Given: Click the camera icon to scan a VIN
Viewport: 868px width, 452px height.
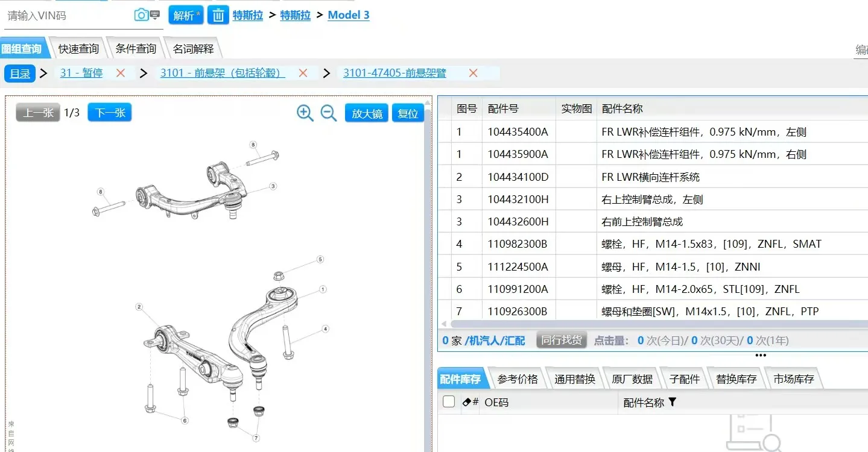Looking at the screenshot, I should 141,15.
